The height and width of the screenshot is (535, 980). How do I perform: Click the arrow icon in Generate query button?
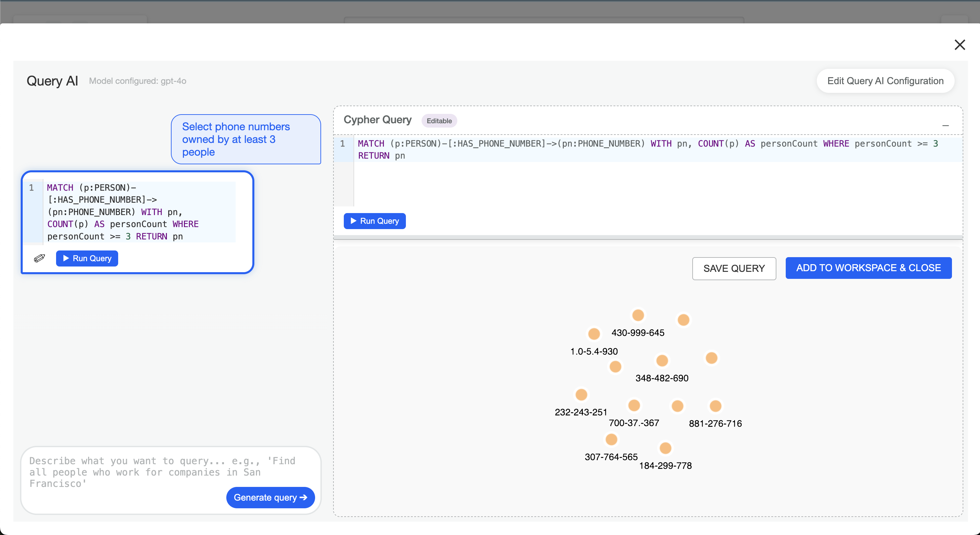[302, 497]
